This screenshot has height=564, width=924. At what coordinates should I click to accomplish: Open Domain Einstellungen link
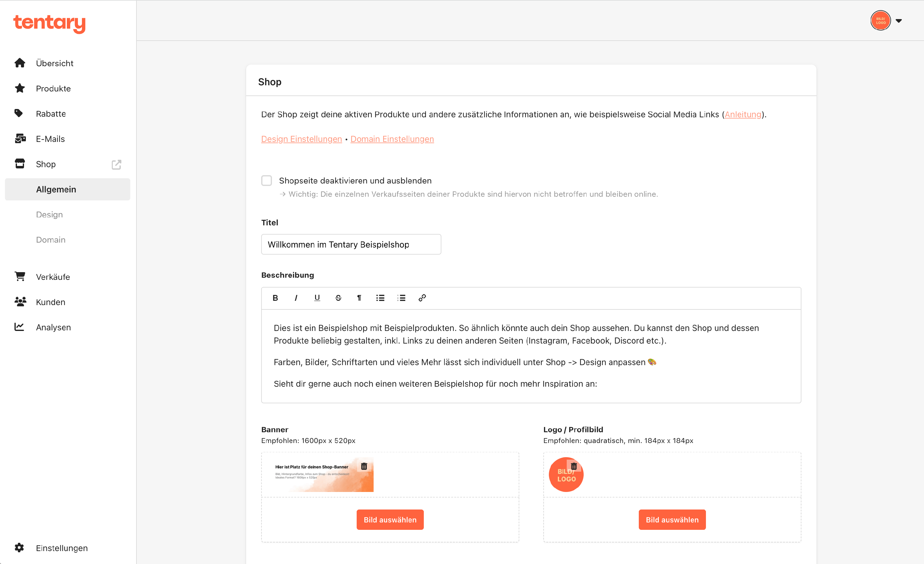pos(392,139)
